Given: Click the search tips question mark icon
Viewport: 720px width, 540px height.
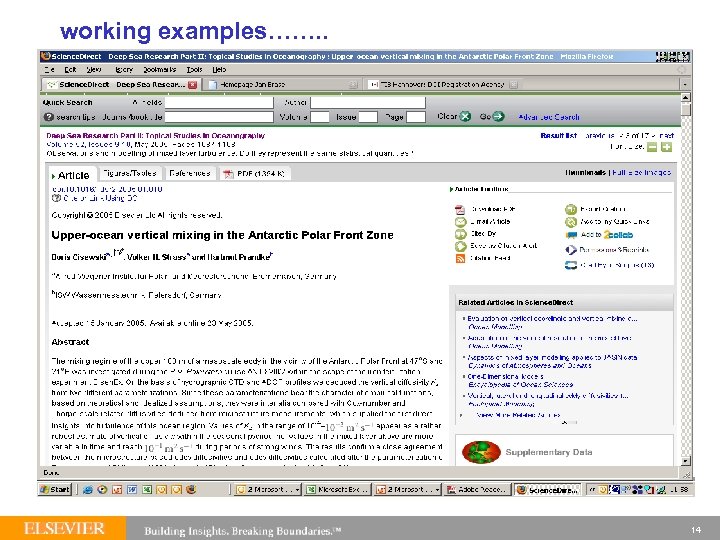Looking at the screenshot, I should coord(49,117).
